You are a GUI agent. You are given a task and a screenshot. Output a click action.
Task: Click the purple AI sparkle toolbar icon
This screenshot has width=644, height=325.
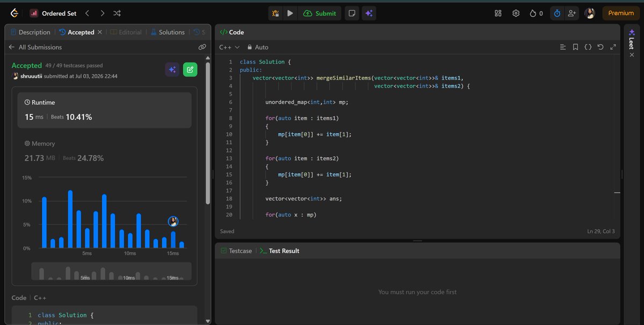[x=369, y=13]
